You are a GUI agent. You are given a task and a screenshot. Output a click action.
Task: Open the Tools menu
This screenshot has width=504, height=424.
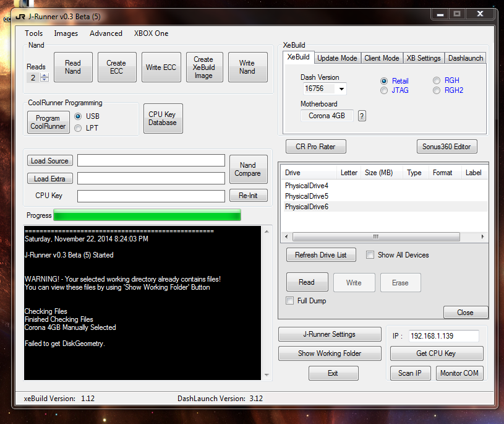pos(34,33)
